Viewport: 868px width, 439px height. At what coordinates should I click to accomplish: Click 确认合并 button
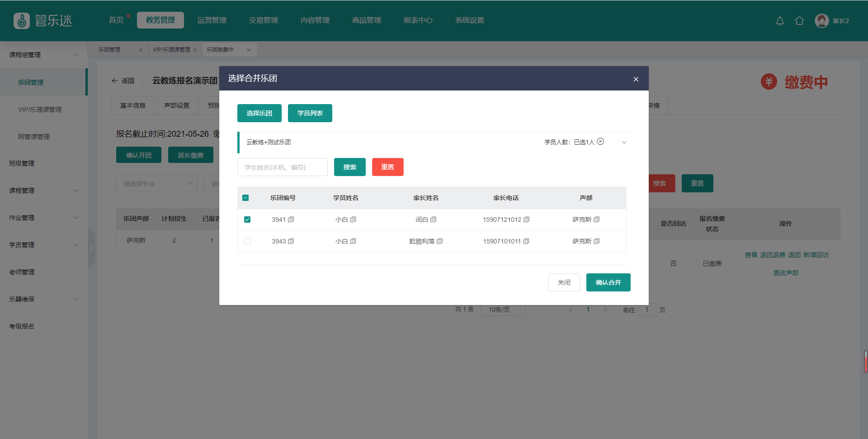(608, 282)
